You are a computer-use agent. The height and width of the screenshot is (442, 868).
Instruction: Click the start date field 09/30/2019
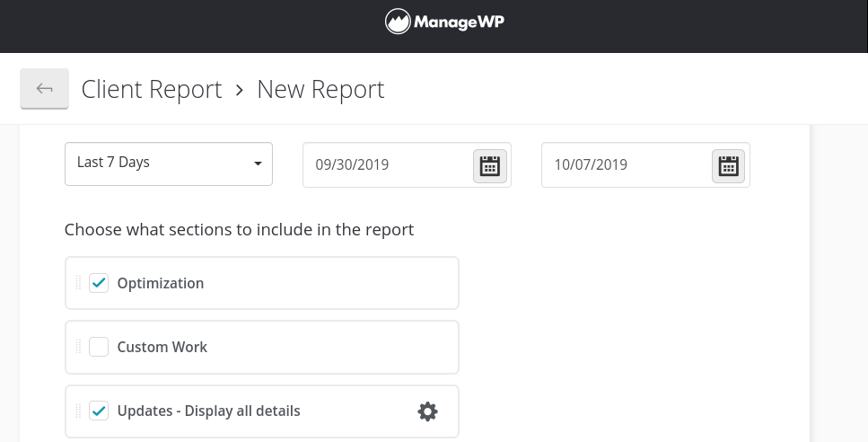point(386,165)
